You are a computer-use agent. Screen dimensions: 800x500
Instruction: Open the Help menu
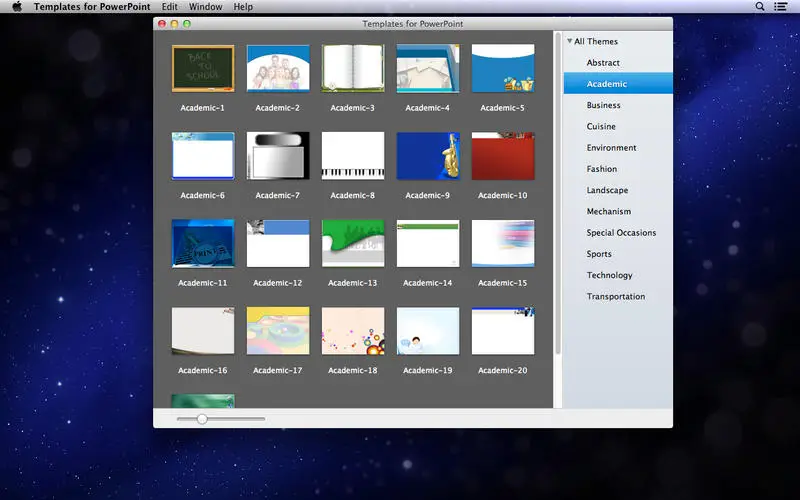(x=243, y=7)
